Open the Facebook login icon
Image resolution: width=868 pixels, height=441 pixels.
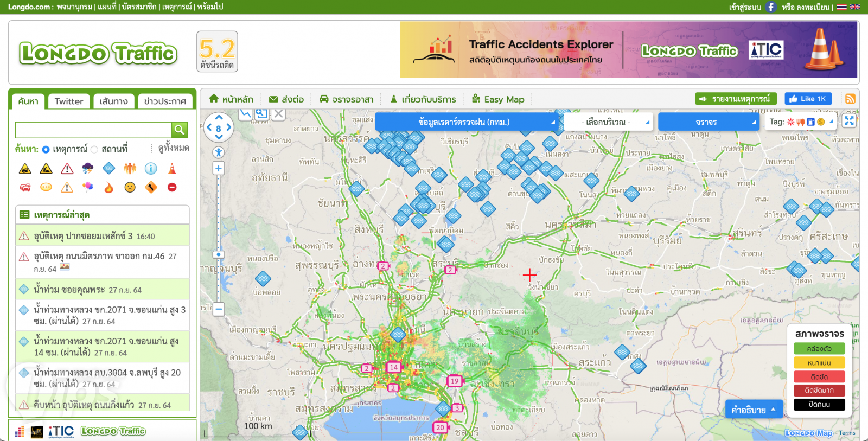pos(771,7)
